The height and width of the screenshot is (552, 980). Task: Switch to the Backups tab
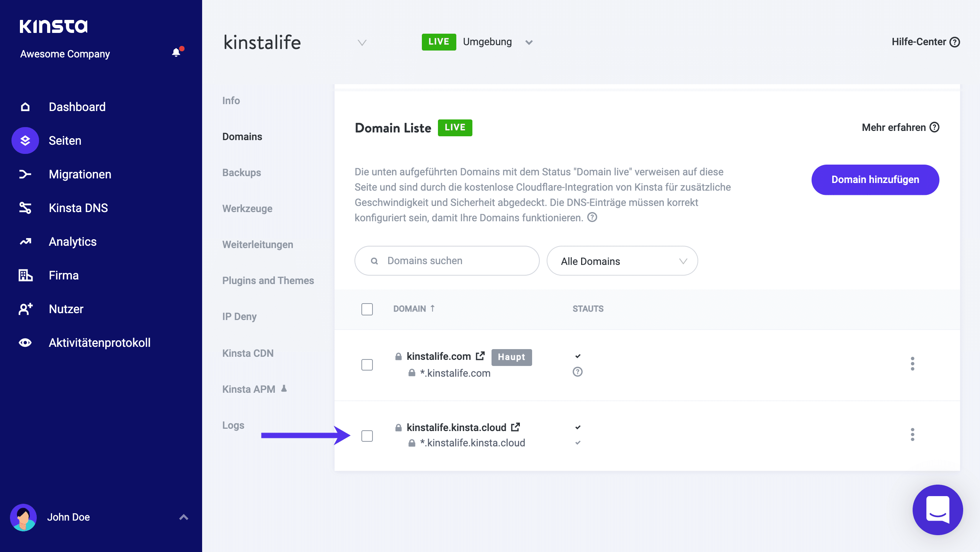[242, 172]
